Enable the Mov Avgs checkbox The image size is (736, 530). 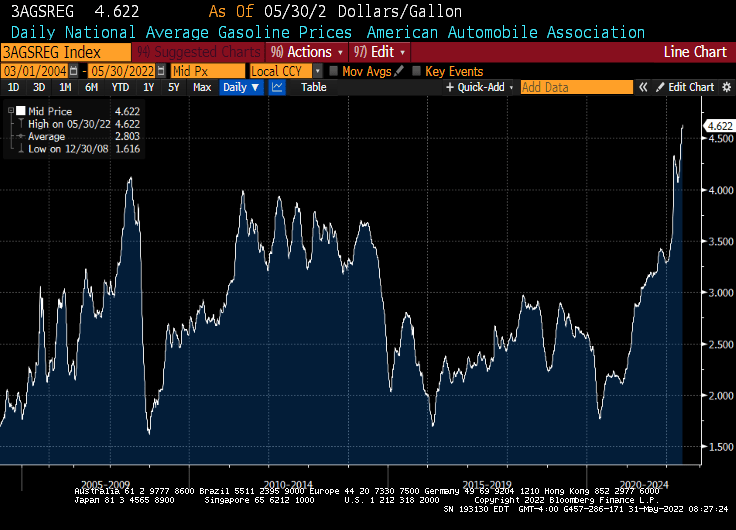click(x=333, y=71)
